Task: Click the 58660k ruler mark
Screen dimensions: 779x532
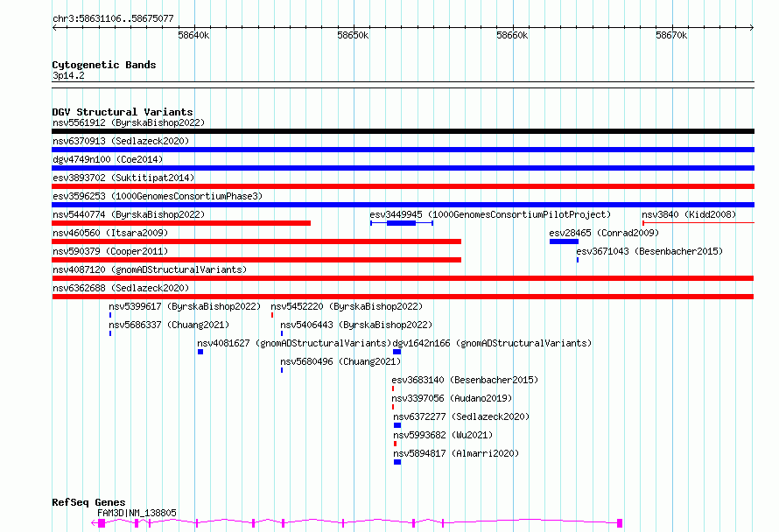Action: point(512,35)
